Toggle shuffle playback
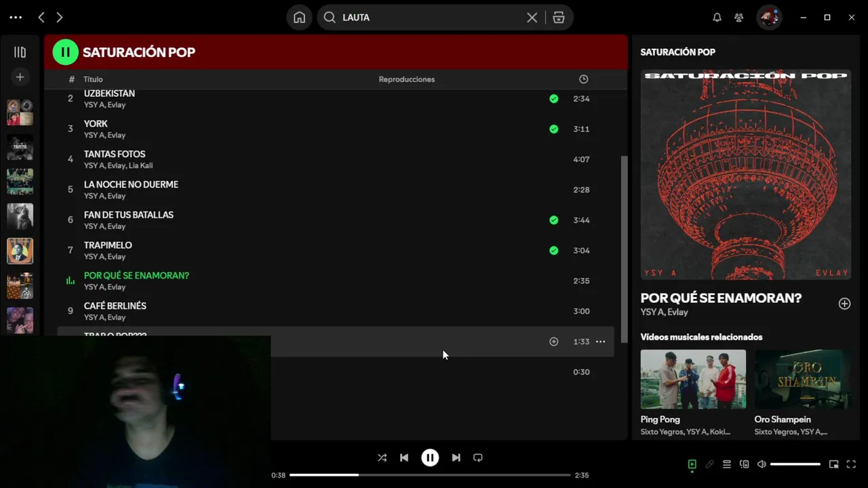Viewport: 868px width, 488px height. click(382, 457)
